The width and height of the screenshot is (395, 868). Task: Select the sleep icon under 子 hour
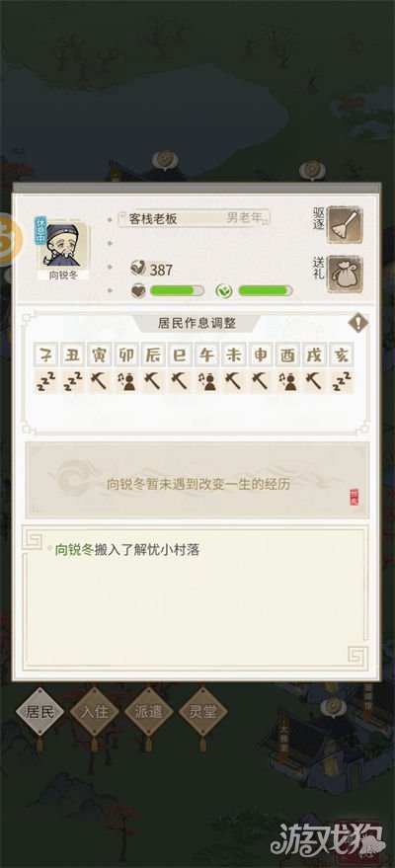coord(46,382)
